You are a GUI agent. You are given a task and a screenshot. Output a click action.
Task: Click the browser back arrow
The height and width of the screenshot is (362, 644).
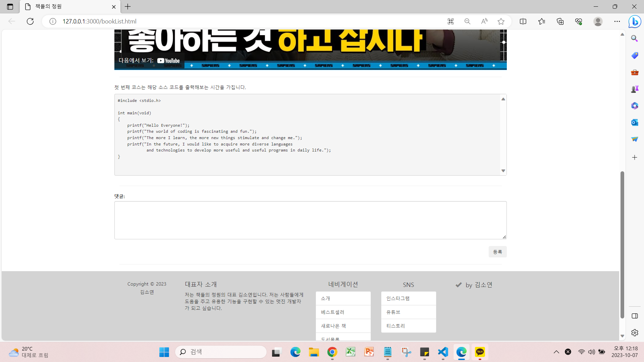[12, 21]
